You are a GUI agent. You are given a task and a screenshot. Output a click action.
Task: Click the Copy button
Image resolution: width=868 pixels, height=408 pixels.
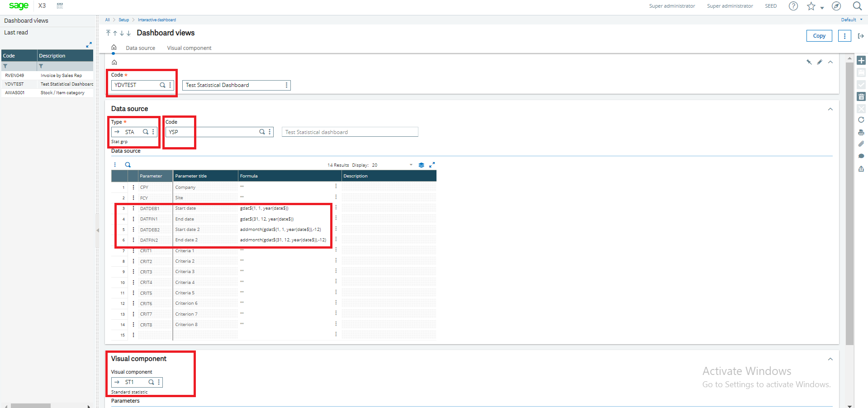coord(819,36)
